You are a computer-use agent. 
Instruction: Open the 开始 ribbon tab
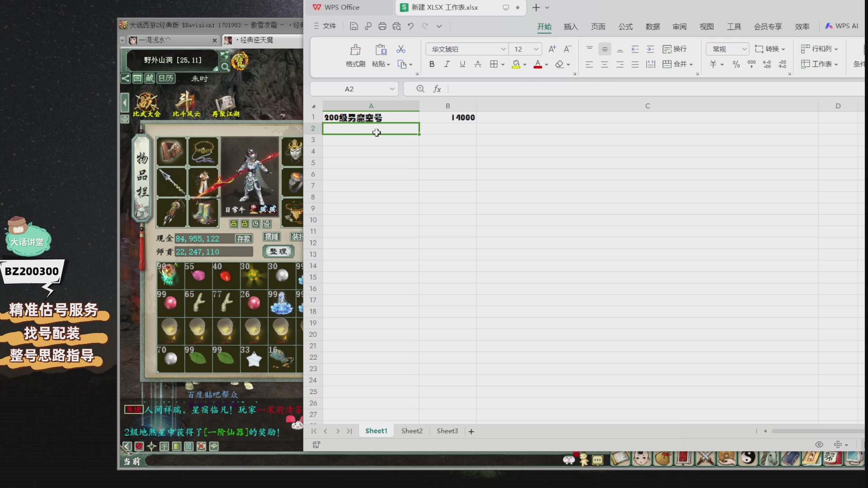click(544, 27)
